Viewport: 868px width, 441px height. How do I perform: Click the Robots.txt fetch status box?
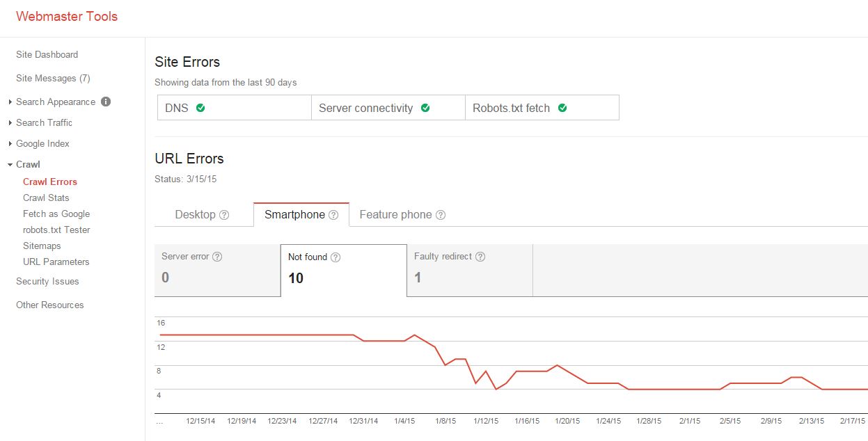542,108
